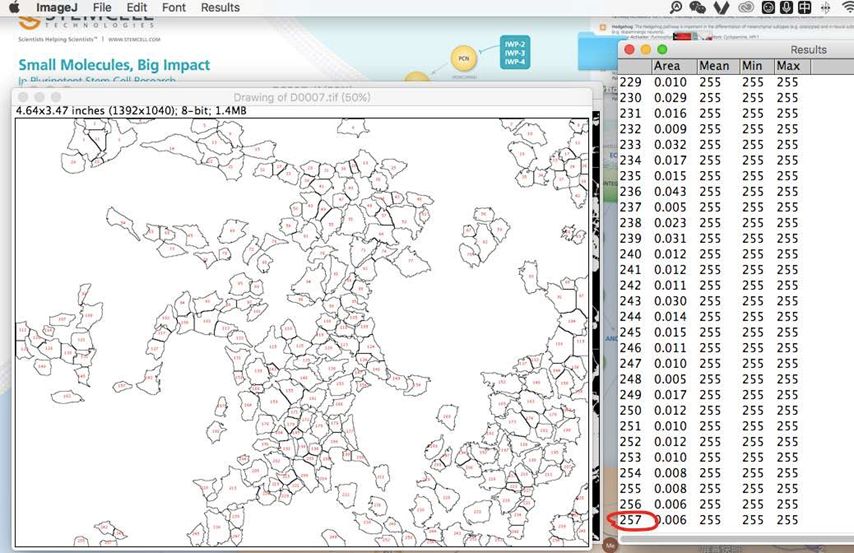Screen dimensions: 854x553
Task: Select result row 249
Action: 735,395
